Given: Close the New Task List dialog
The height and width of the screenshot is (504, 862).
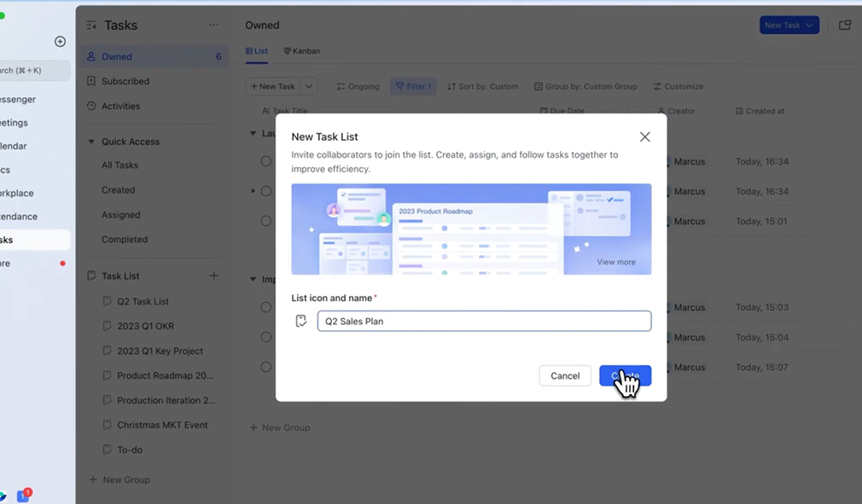Looking at the screenshot, I should click(x=644, y=137).
